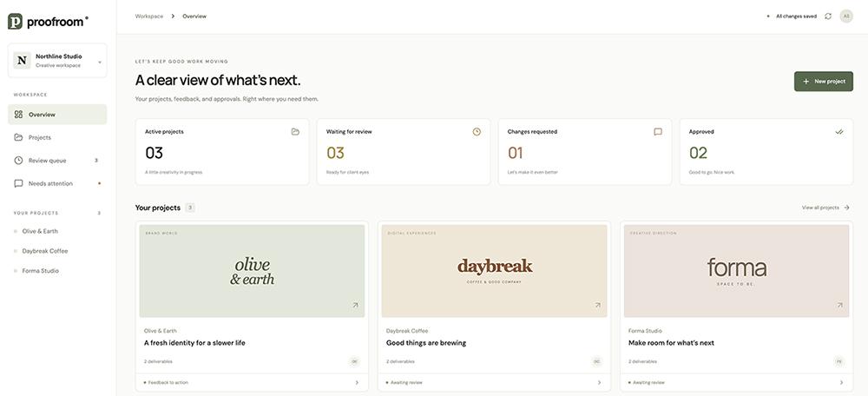
Task: Click the double-check icon on Approved card
Action: (839, 132)
